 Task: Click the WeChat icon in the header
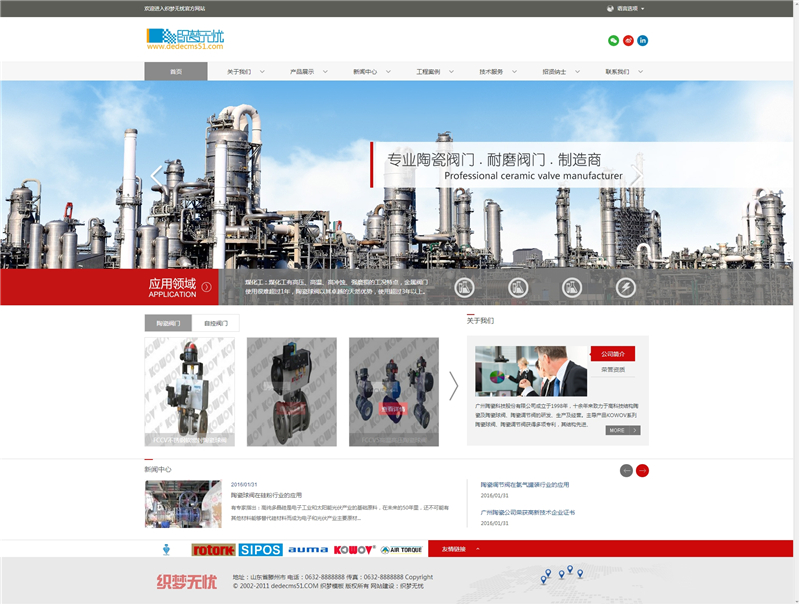pyautogui.click(x=614, y=40)
